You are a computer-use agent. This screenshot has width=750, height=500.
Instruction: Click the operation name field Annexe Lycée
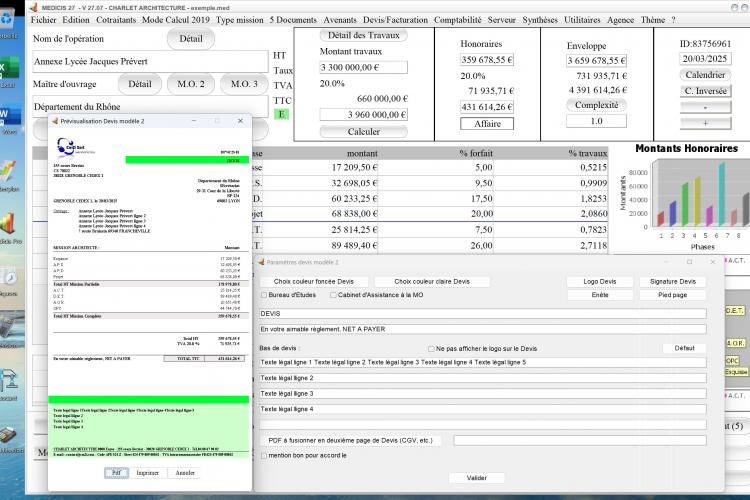tap(150, 62)
